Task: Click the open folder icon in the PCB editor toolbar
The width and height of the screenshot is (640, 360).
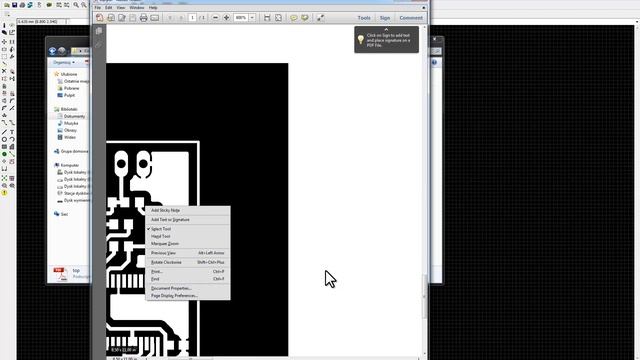Action: point(7,5)
